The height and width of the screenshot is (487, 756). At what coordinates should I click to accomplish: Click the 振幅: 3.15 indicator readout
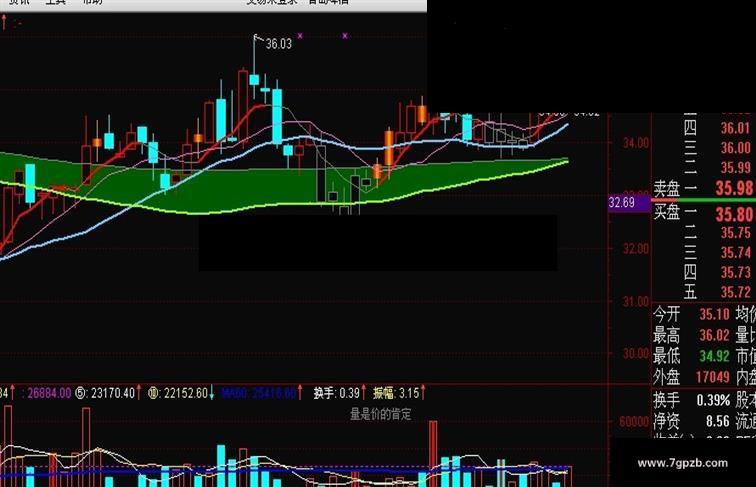(x=396, y=393)
